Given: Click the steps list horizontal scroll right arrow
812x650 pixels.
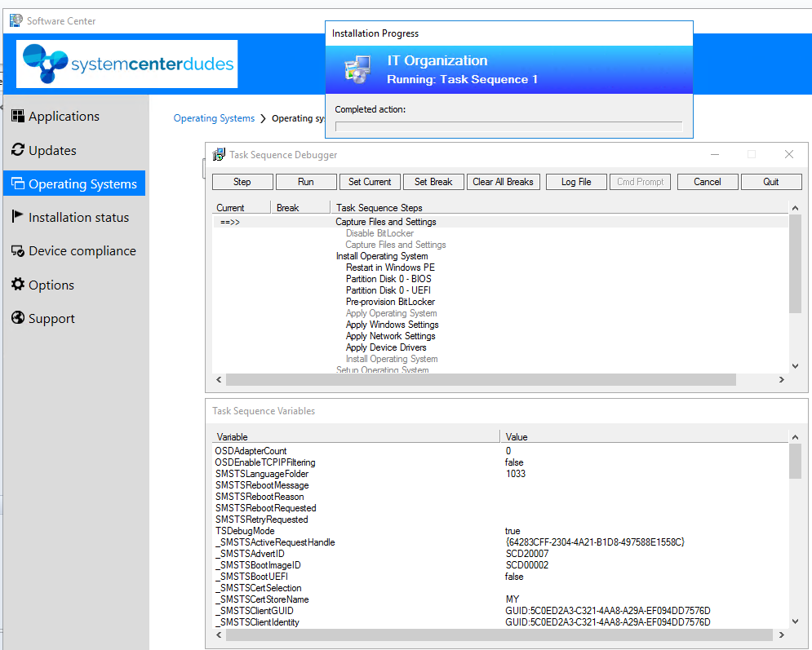Looking at the screenshot, I should (782, 380).
